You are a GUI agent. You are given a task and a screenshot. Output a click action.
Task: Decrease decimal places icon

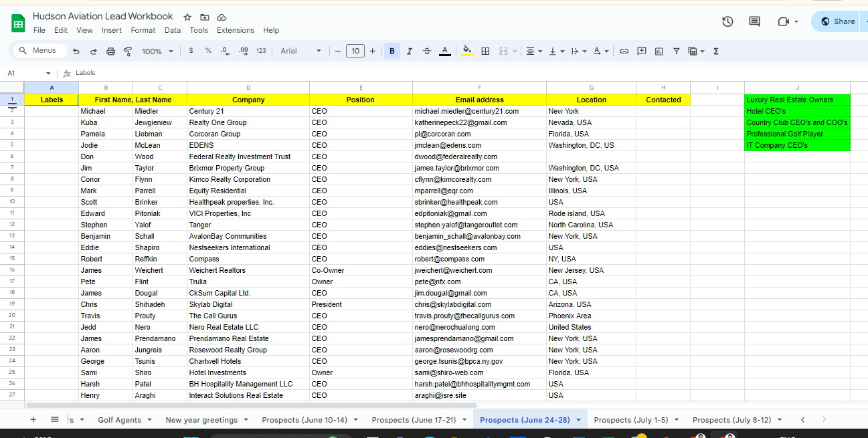(226, 51)
